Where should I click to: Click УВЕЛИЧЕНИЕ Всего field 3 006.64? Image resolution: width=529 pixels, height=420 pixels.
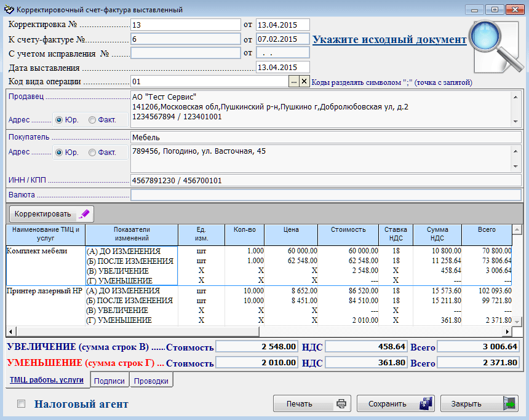pos(478,346)
